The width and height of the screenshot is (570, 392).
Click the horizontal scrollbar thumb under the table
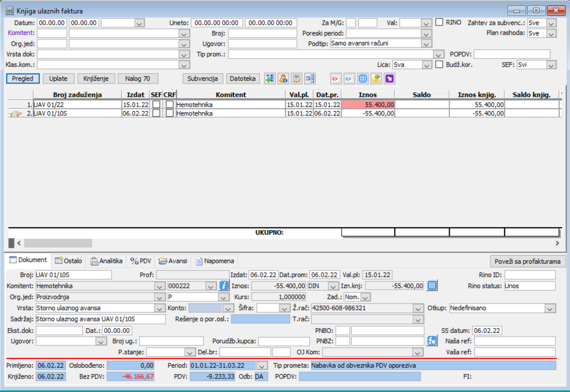(x=58, y=243)
